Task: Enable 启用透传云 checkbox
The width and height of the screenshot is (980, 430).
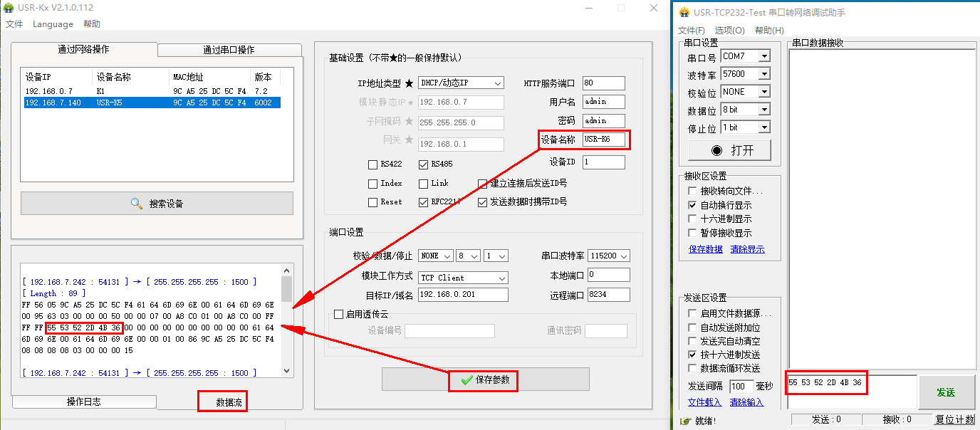Action: (x=339, y=315)
